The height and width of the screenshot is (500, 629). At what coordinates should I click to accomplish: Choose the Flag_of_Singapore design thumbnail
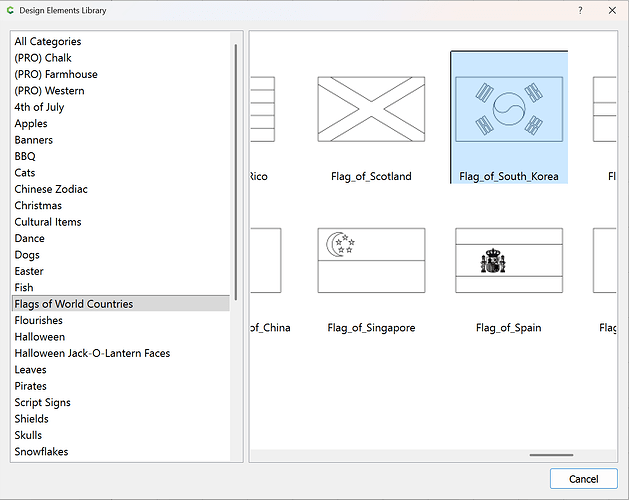[x=371, y=261]
